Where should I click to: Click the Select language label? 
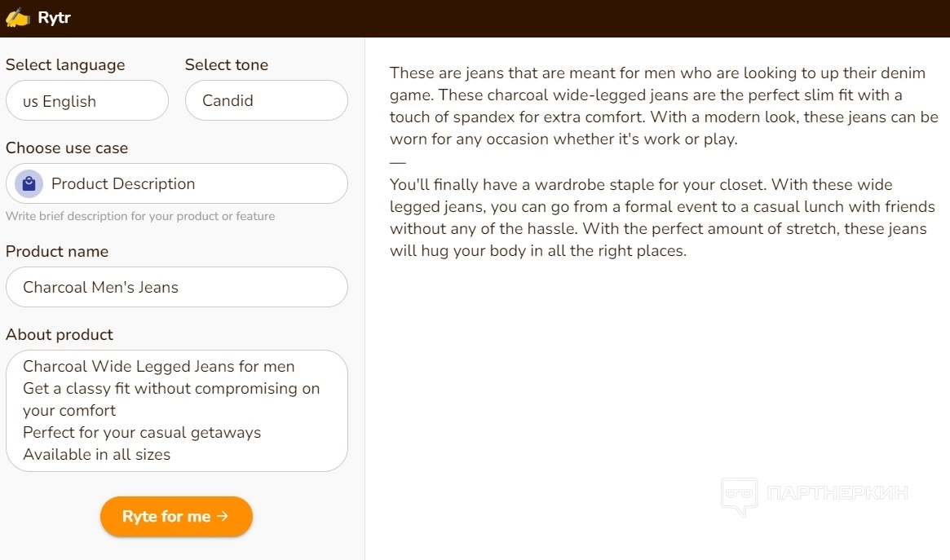click(65, 65)
